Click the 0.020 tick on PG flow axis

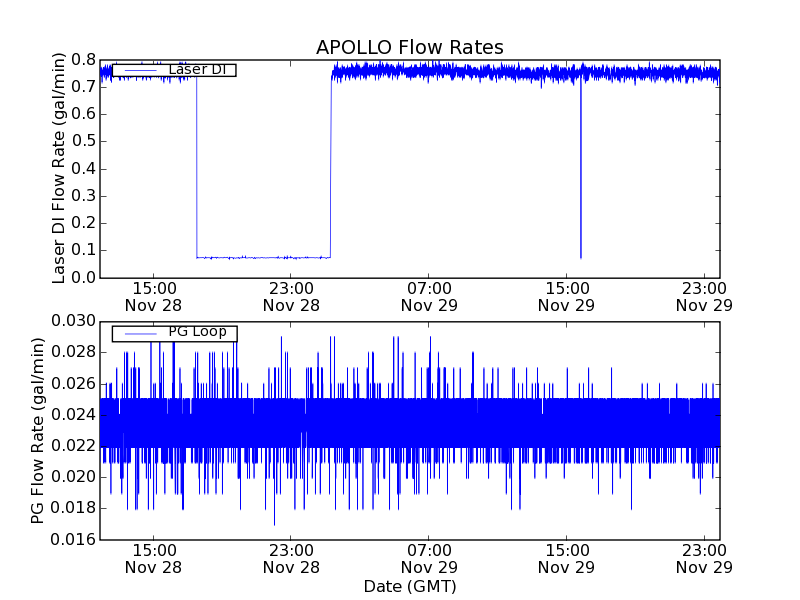click(x=73, y=477)
